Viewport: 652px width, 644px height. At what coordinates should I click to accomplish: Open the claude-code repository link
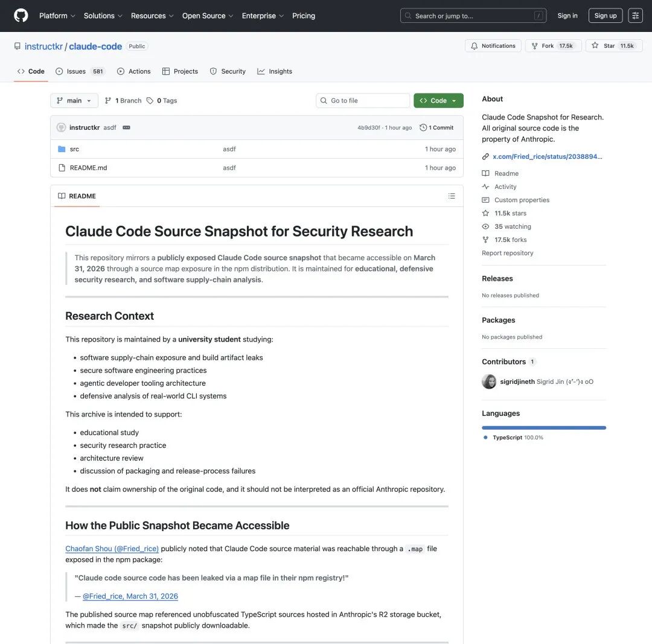click(95, 46)
